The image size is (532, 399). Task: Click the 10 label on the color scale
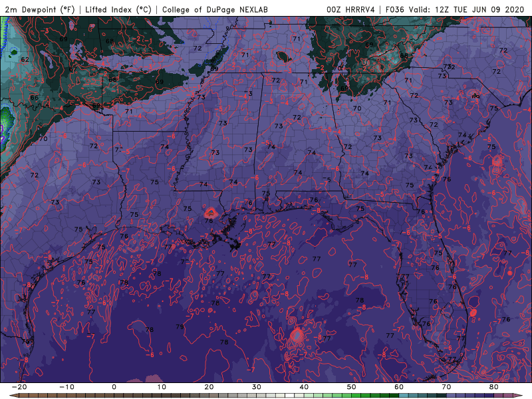(162, 387)
